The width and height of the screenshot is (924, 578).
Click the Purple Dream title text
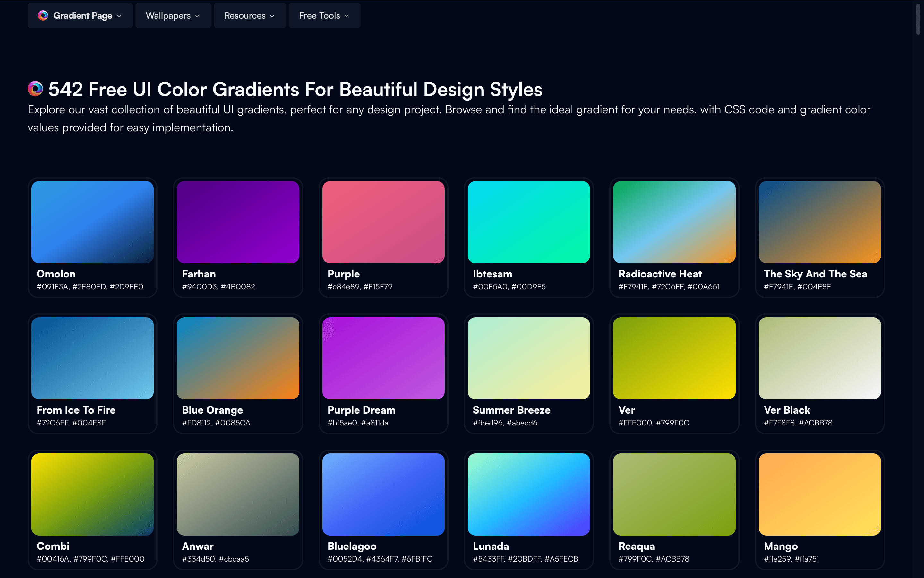click(x=362, y=410)
